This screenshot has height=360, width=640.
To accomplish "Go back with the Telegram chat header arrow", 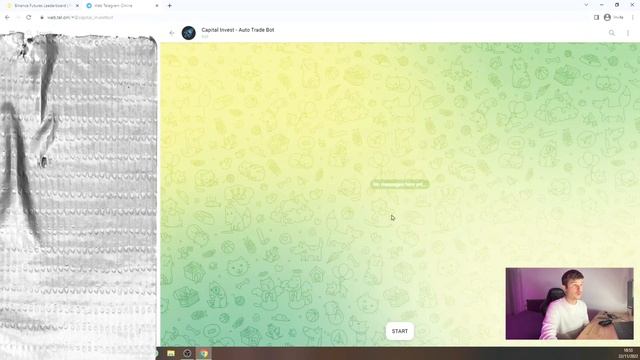I will 171,33.
